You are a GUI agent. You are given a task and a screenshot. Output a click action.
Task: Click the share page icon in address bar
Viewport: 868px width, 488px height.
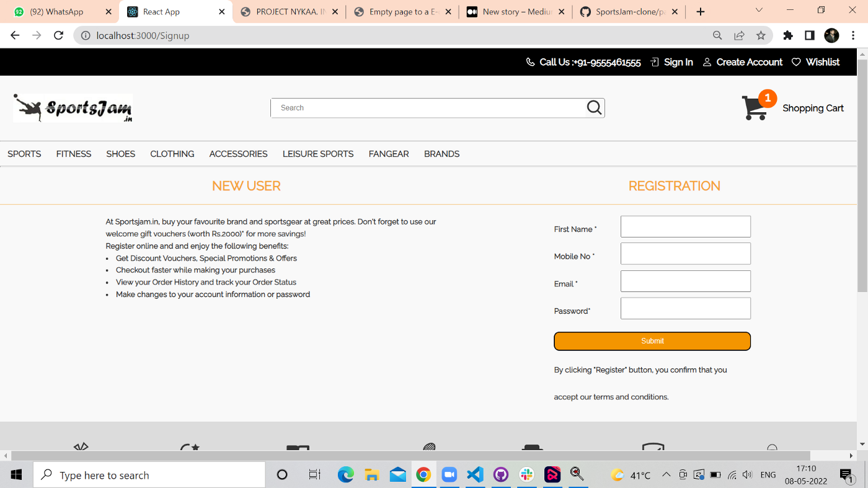[739, 35]
